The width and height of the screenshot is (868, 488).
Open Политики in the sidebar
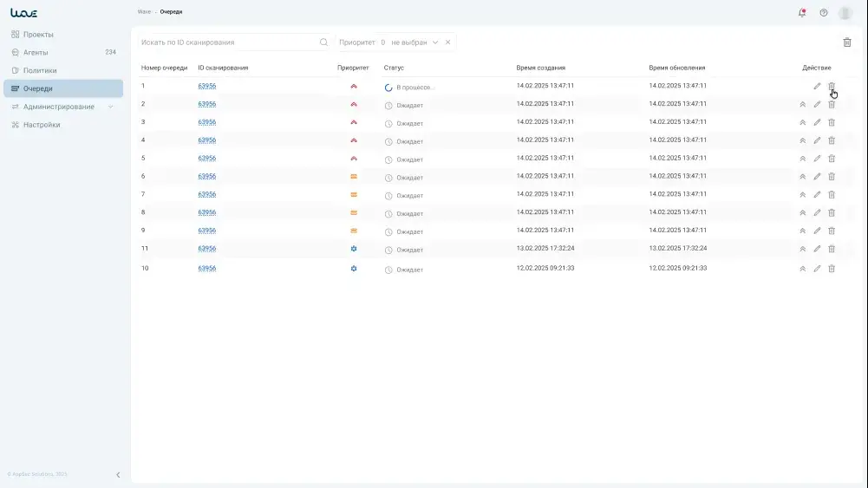pyautogui.click(x=63, y=71)
